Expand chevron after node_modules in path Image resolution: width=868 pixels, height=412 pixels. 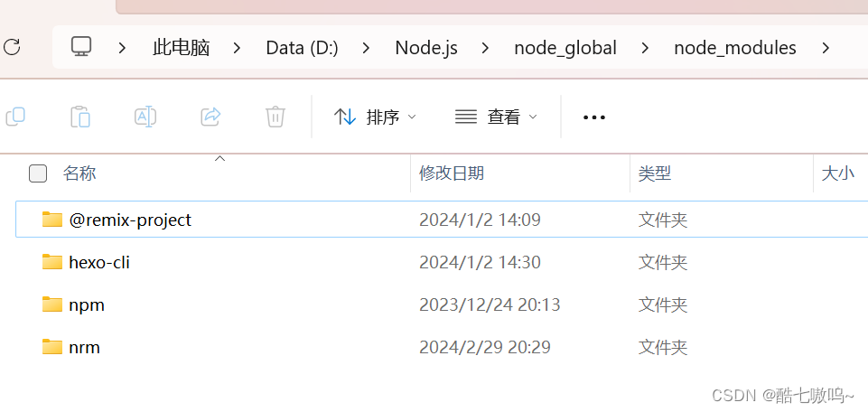[x=826, y=48]
